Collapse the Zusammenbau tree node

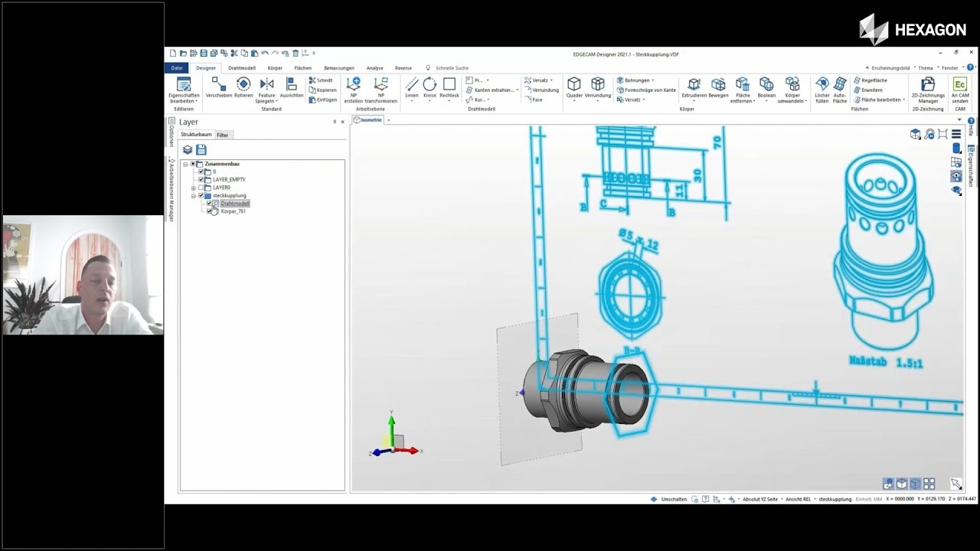(x=185, y=164)
